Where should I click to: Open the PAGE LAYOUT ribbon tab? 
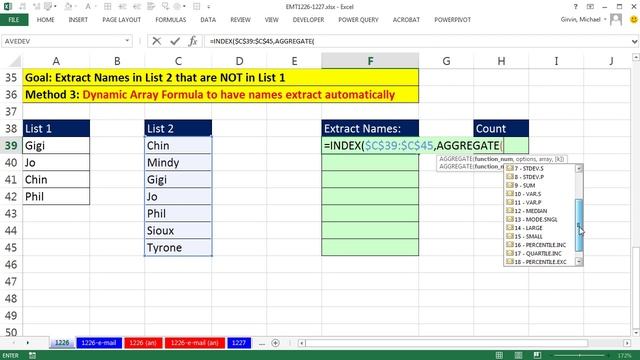121,20
